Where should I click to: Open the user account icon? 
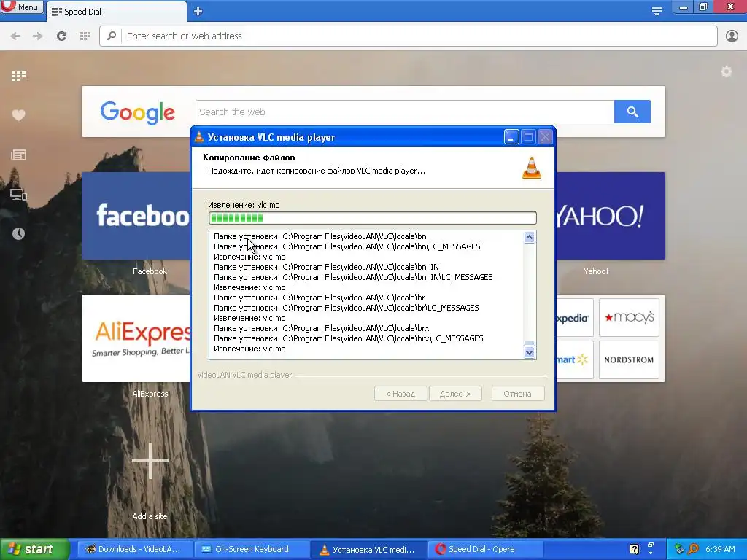click(732, 36)
